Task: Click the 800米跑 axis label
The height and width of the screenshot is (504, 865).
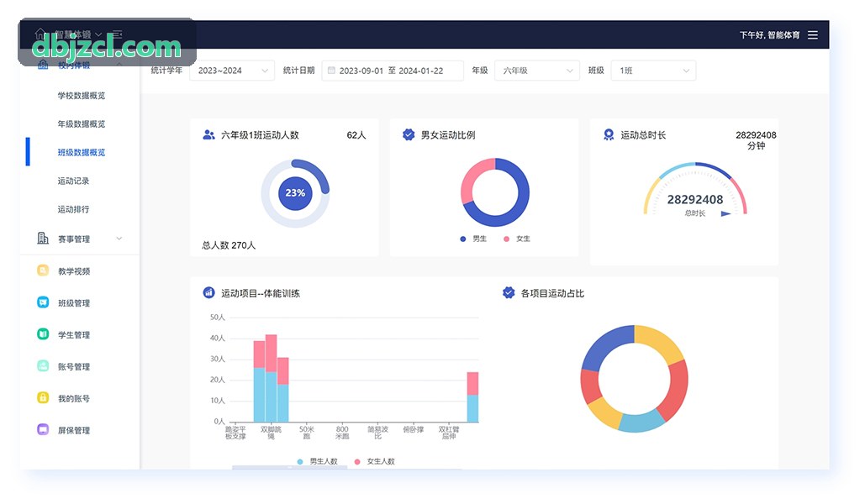Action: tap(342, 433)
